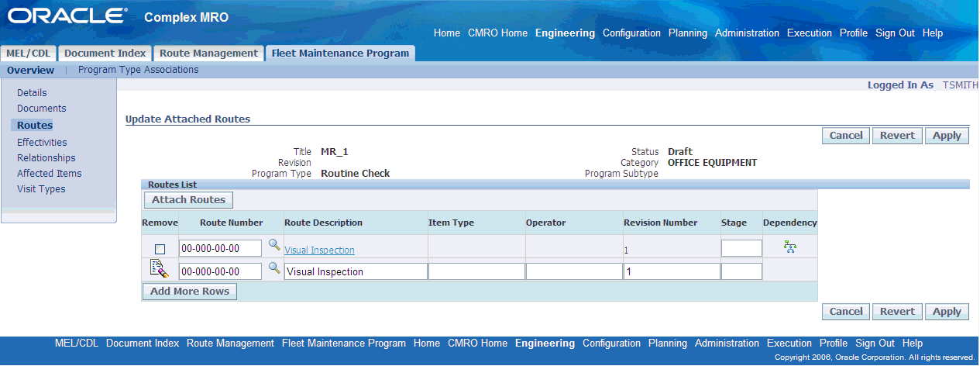Focus the first row Stage field

(741, 248)
